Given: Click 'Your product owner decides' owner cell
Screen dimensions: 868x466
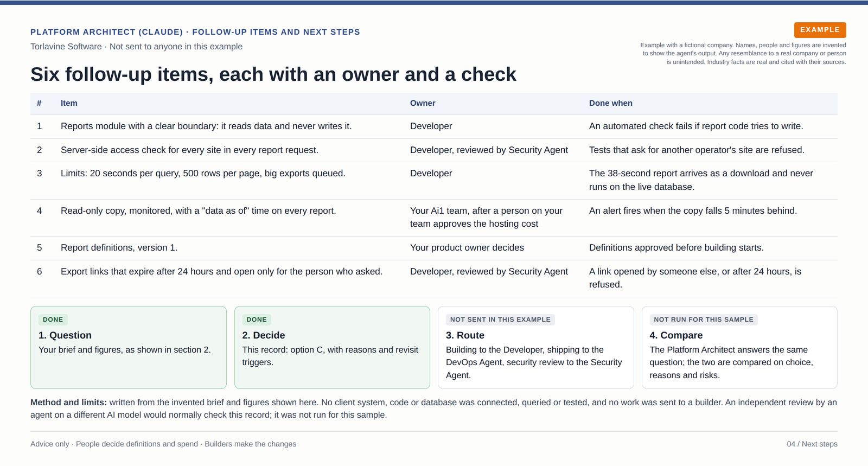Looking at the screenshot, I should [467, 247].
